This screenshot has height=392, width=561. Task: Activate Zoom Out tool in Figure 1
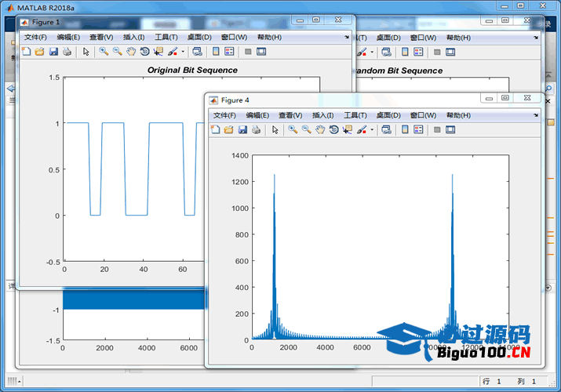pyautogui.click(x=118, y=52)
